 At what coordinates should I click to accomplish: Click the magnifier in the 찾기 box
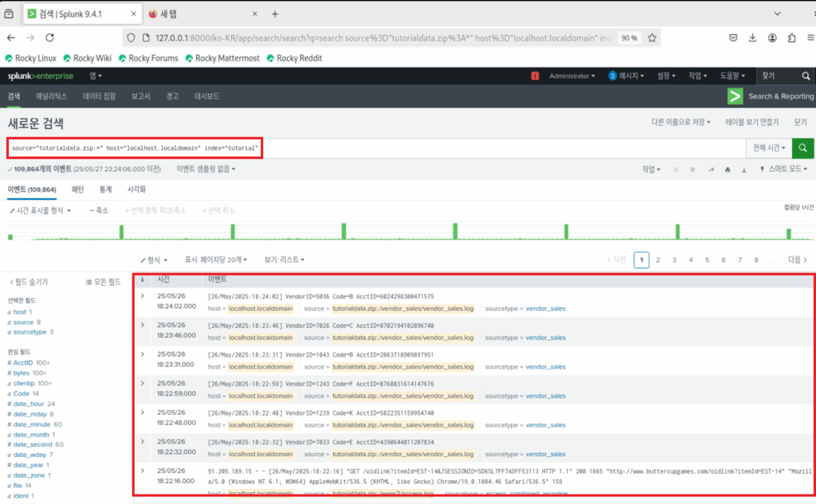pyautogui.click(x=806, y=76)
